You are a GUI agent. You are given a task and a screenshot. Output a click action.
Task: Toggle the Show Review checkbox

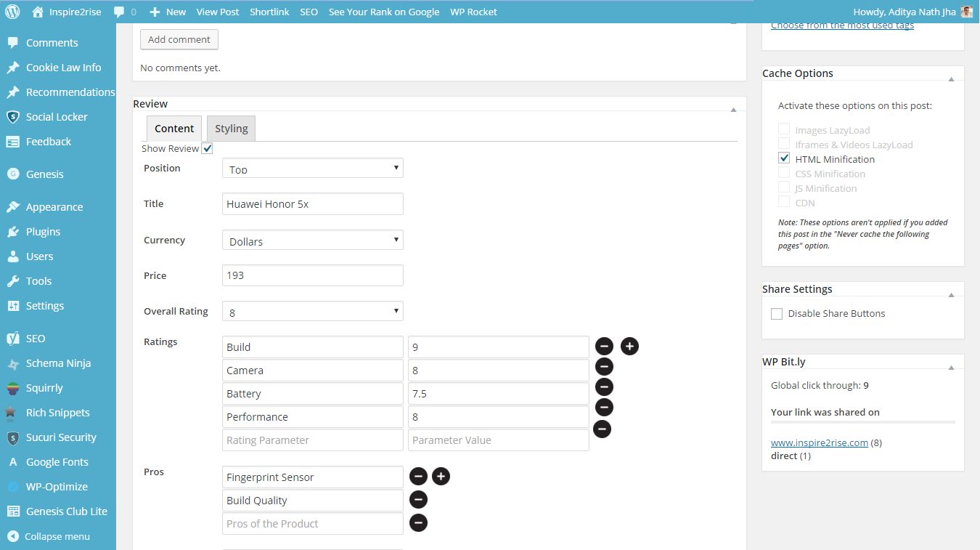(208, 148)
